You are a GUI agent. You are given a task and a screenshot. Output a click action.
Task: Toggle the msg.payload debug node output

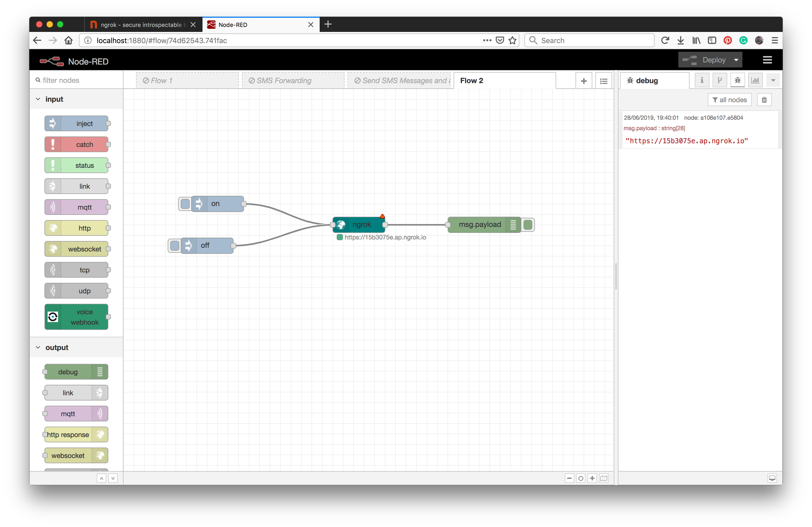[528, 225]
